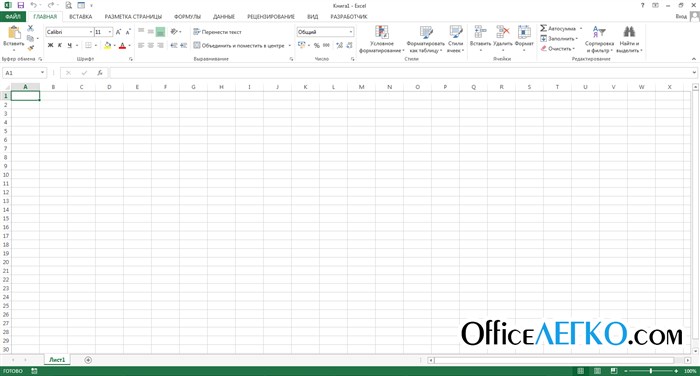The width and height of the screenshot is (700, 376).
Task: Center cell text horizontally
Action: point(151,45)
